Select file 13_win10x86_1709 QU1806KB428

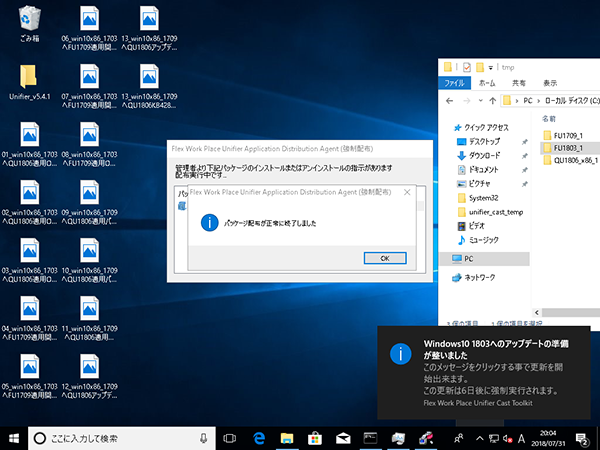coord(149,86)
